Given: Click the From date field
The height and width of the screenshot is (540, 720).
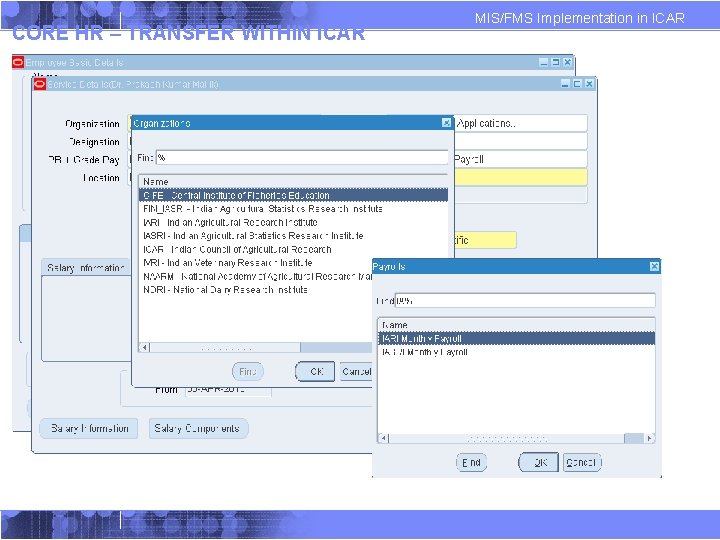Looking at the screenshot, I should point(228,391).
